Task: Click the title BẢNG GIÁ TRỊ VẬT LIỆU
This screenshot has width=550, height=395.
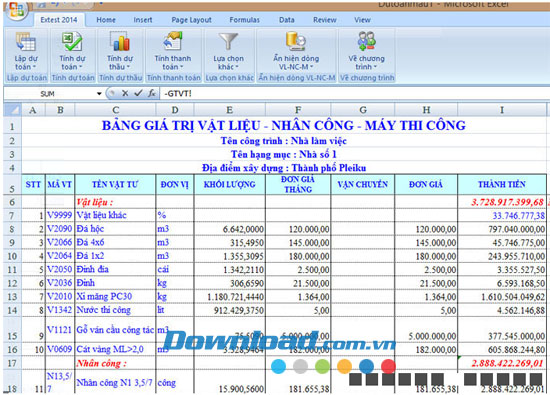Action: pyautogui.click(x=283, y=126)
